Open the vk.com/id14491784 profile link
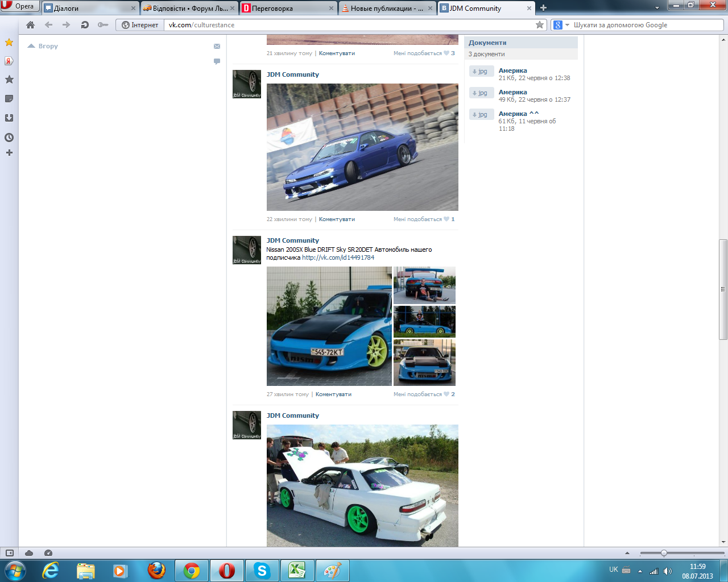This screenshot has height=582, width=728. click(338, 257)
